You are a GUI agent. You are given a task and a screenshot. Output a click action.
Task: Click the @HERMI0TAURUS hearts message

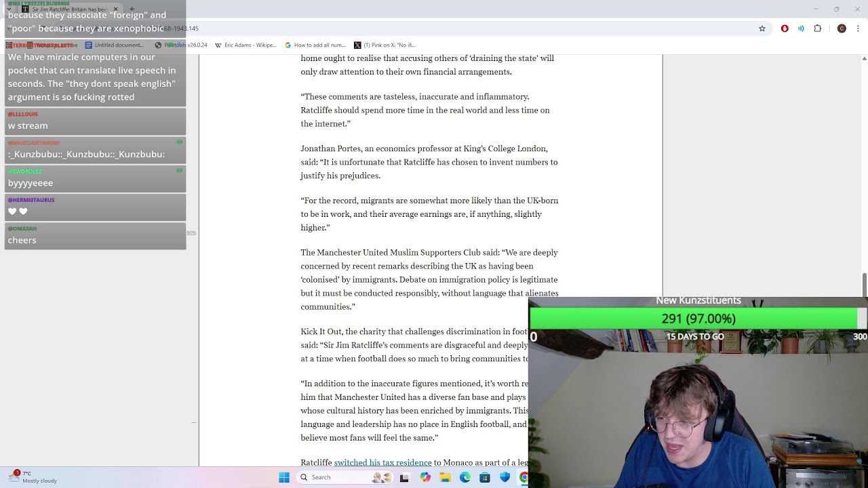[95, 207]
